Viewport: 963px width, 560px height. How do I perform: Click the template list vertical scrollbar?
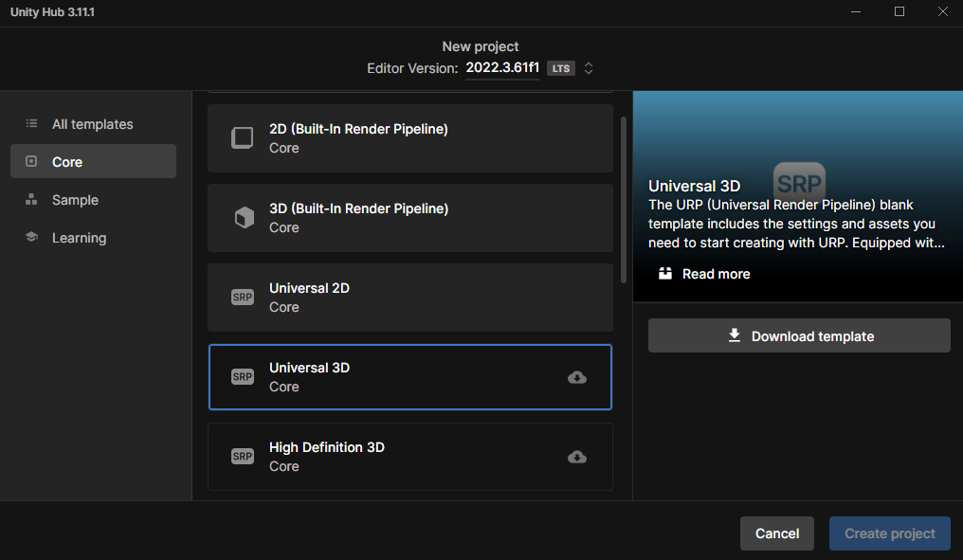coord(624,200)
